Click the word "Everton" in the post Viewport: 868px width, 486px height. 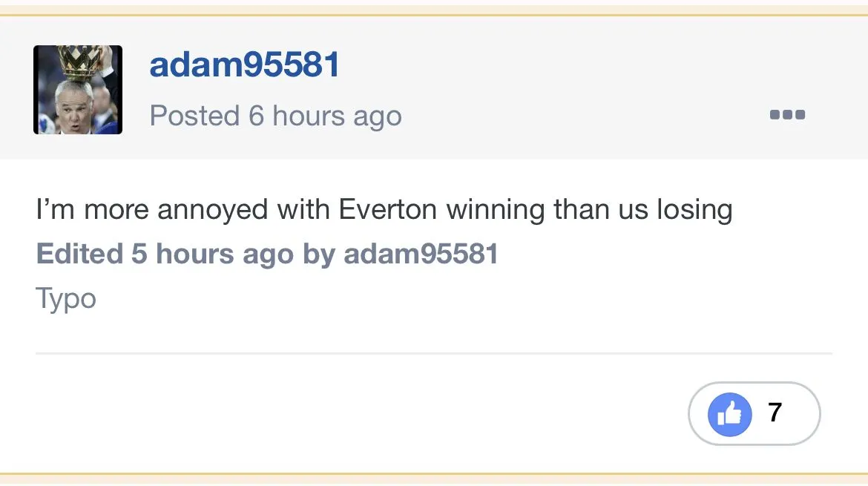(x=388, y=210)
